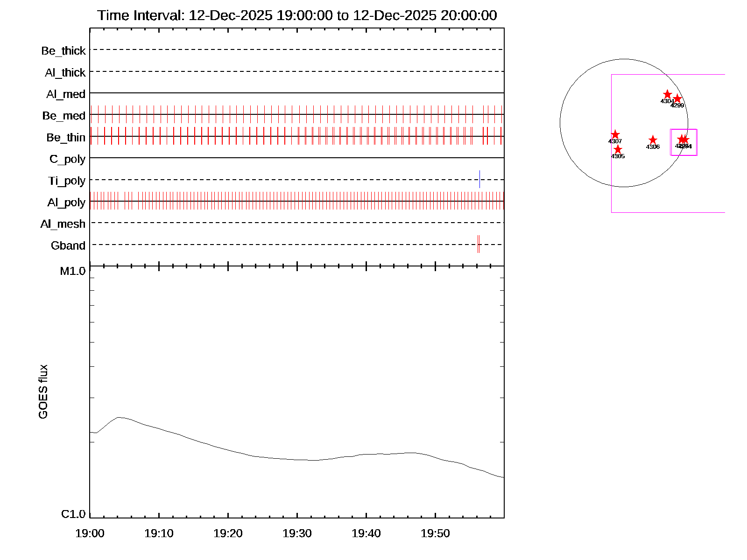Click the single Ti_poly exposure tick mark
The width and height of the screenshot is (747, 560).
tap(479, 179)
